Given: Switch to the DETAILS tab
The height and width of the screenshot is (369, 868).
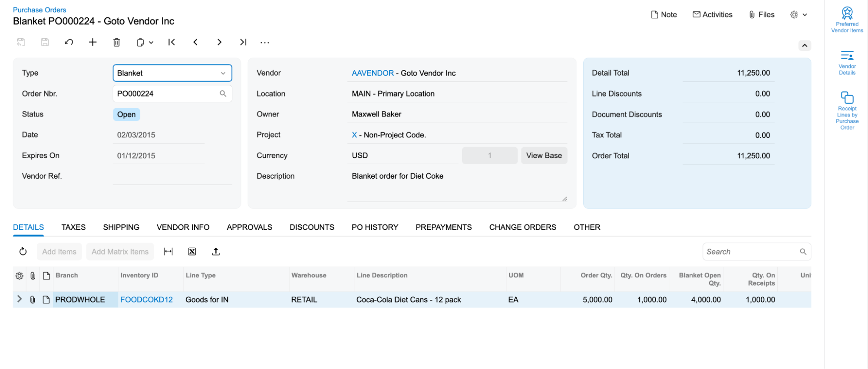Looking at the screenshot, I should point(28,227).
